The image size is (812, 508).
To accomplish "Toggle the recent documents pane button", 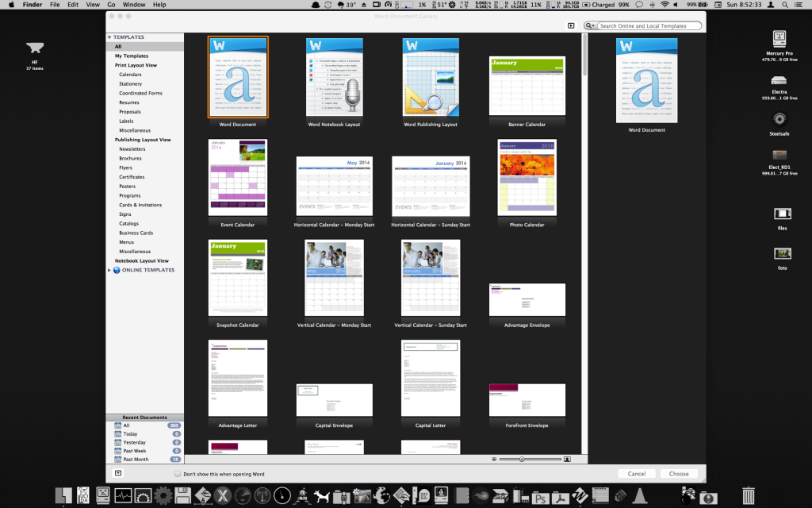I will click(118, 473).
